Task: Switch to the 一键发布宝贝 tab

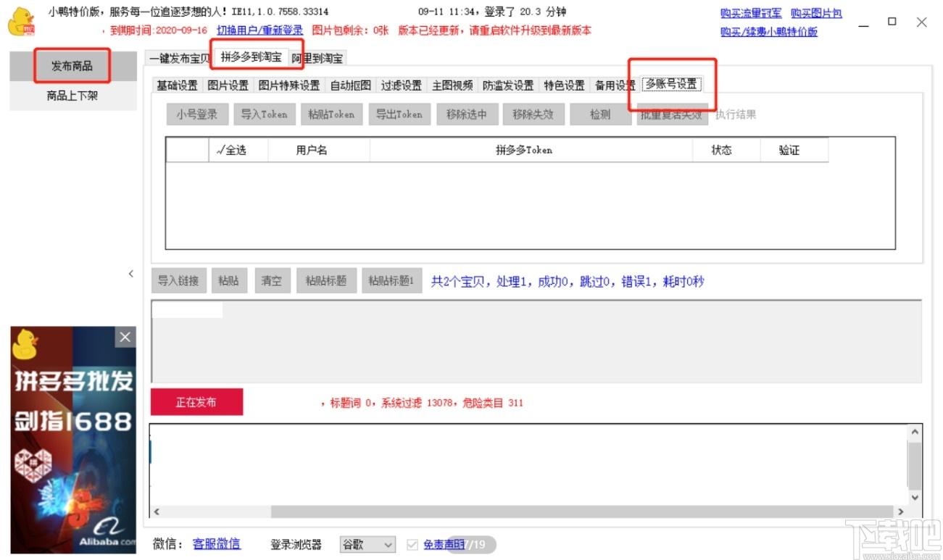Action: [x=180, y=58]
